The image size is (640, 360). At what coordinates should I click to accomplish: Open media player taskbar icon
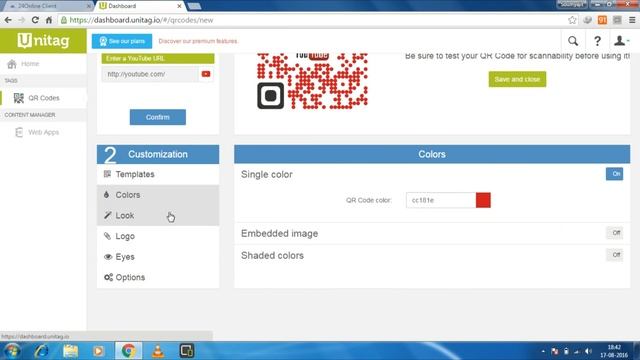[98, 351]
